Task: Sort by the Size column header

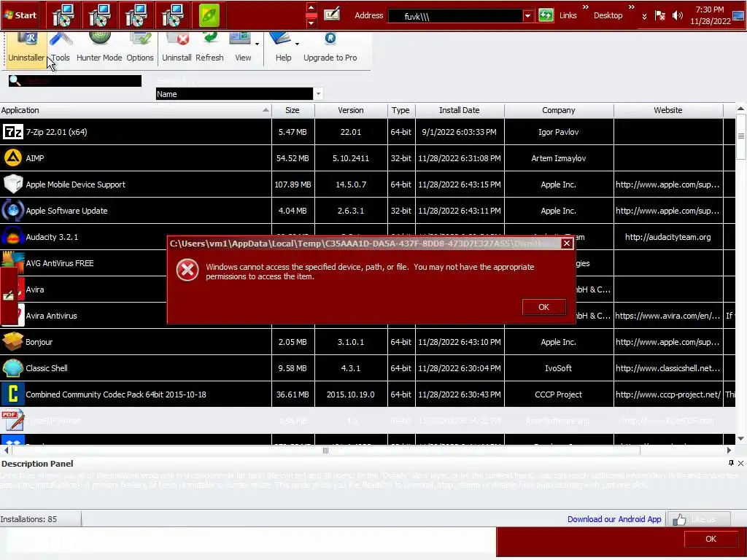Action: (293, 110)
